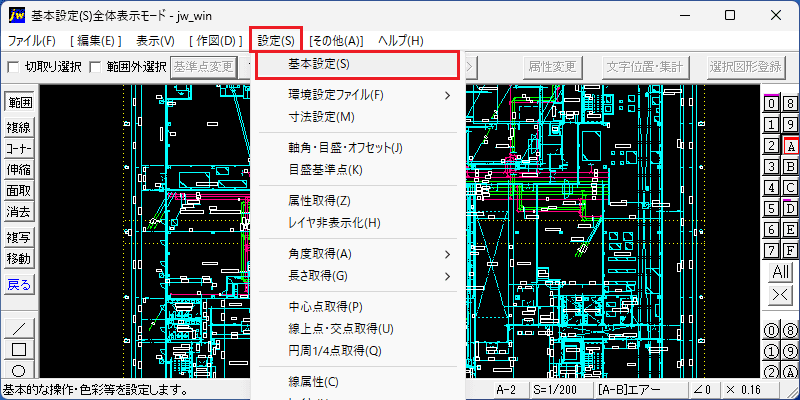Toggle layer group circled 0 button
This screenshot has width=800, height=400.
[x=771, y=331]
